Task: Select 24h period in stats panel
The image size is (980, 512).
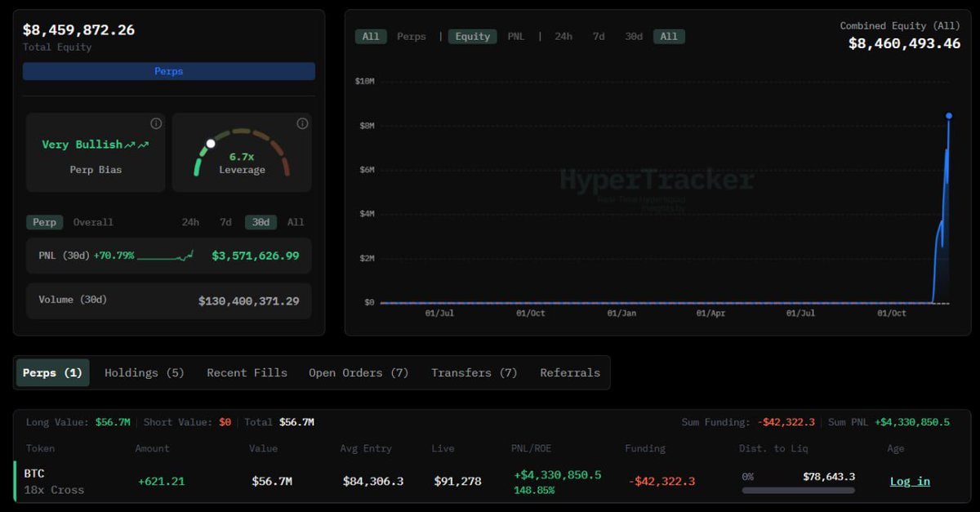Action: 190,222
